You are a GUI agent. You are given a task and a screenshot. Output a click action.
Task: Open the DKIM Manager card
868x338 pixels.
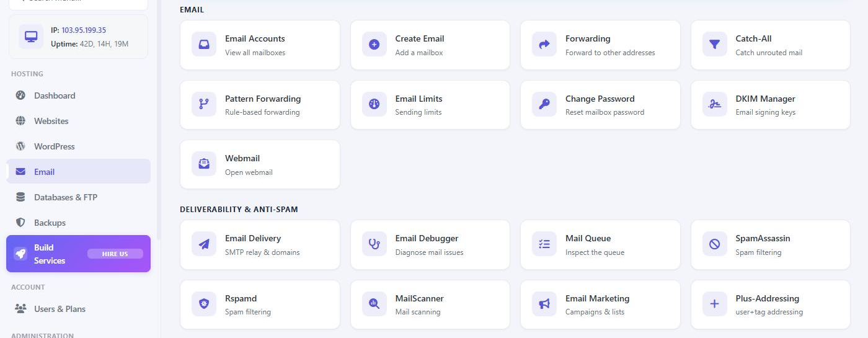tap(771, 105)
